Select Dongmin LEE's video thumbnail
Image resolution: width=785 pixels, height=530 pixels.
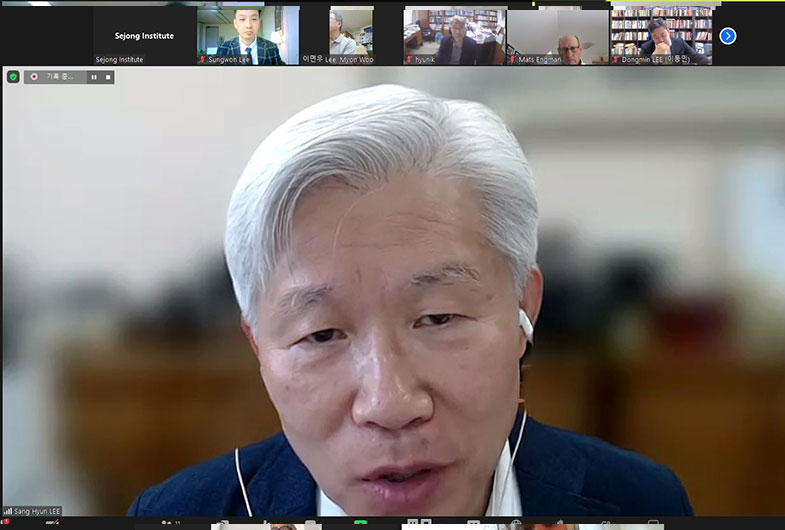(x=661, y=34)
